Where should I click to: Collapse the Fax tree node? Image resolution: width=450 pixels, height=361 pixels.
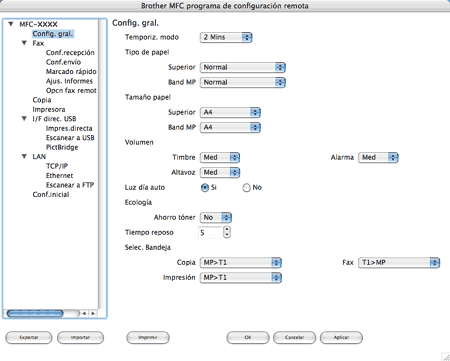[24, 43]
